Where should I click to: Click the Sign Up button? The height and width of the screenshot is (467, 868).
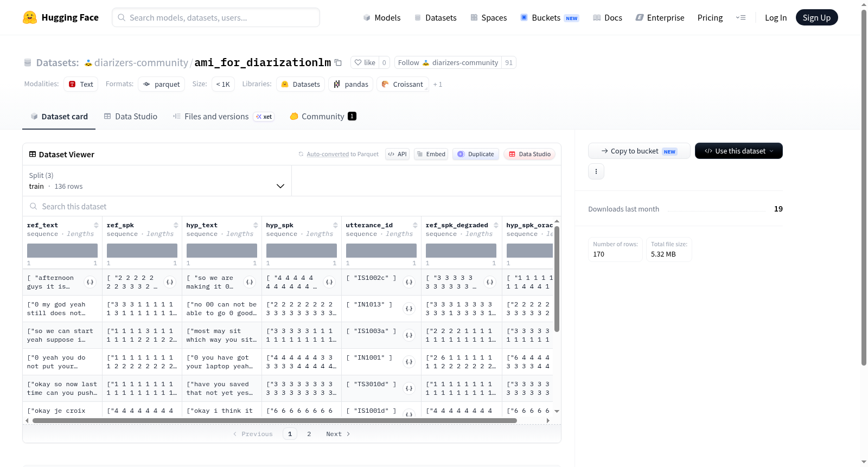(x=816, y=17)
